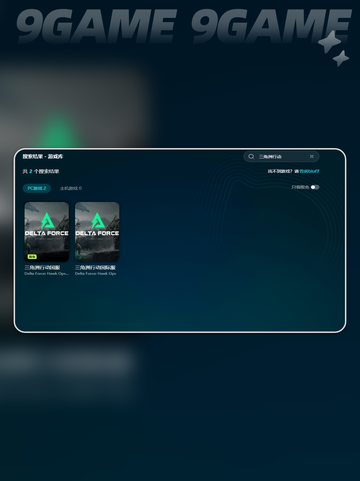Open the second Delta Force game cover

[x=97, y=232]
